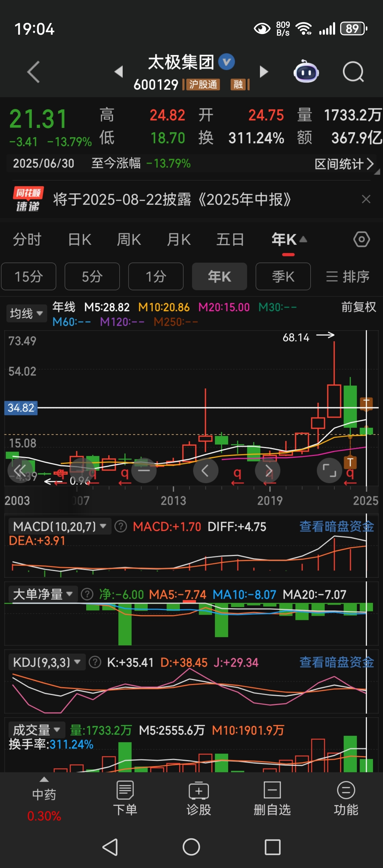This screenshot has width=383, height=868.
Task: Open 成交量 indicator dropdown
Action: click(x=37, y=730)
